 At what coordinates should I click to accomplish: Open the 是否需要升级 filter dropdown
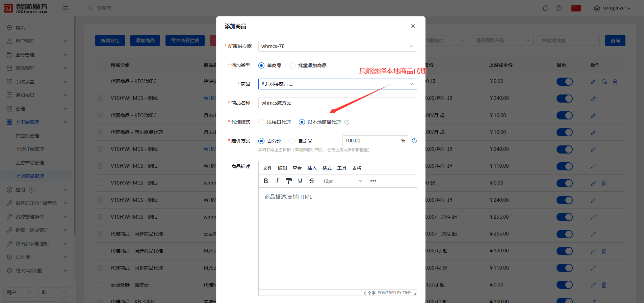503,40
